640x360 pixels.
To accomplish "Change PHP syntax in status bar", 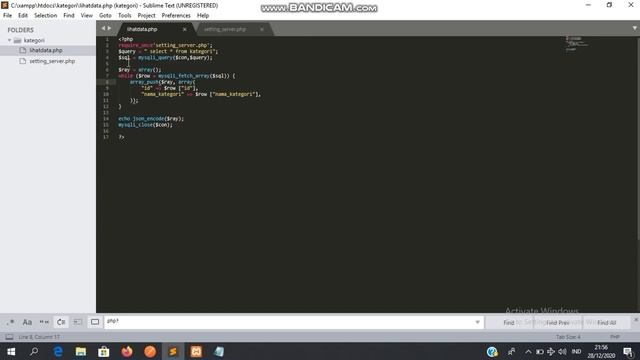I will (x=615, y=337).
